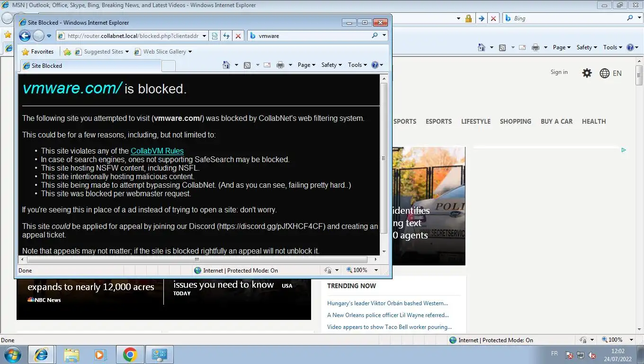Click the Stop button in MSN window
The image size is (644, 364).
coord(493,18)
